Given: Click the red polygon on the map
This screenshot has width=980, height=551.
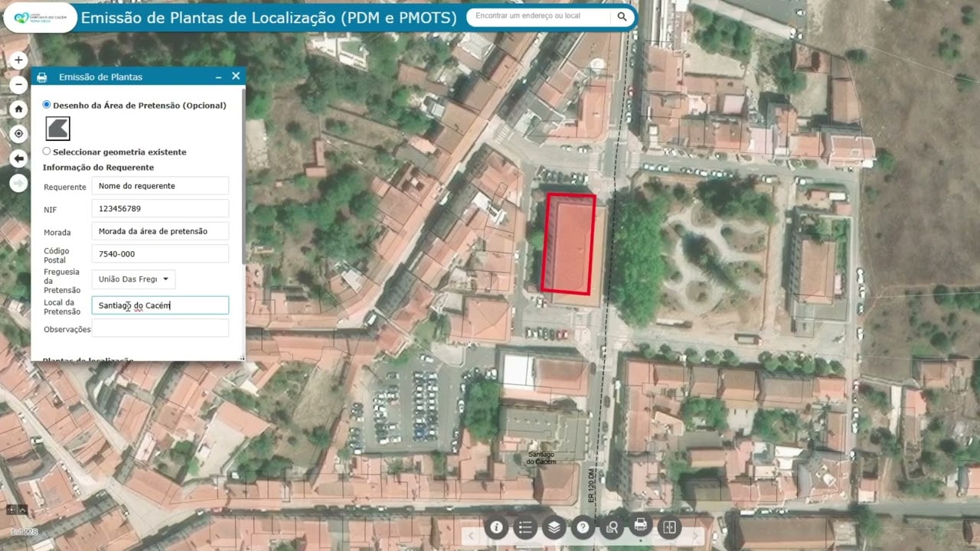Looking at the screenshot, I should pyautogui.click(x=568, y=243).
